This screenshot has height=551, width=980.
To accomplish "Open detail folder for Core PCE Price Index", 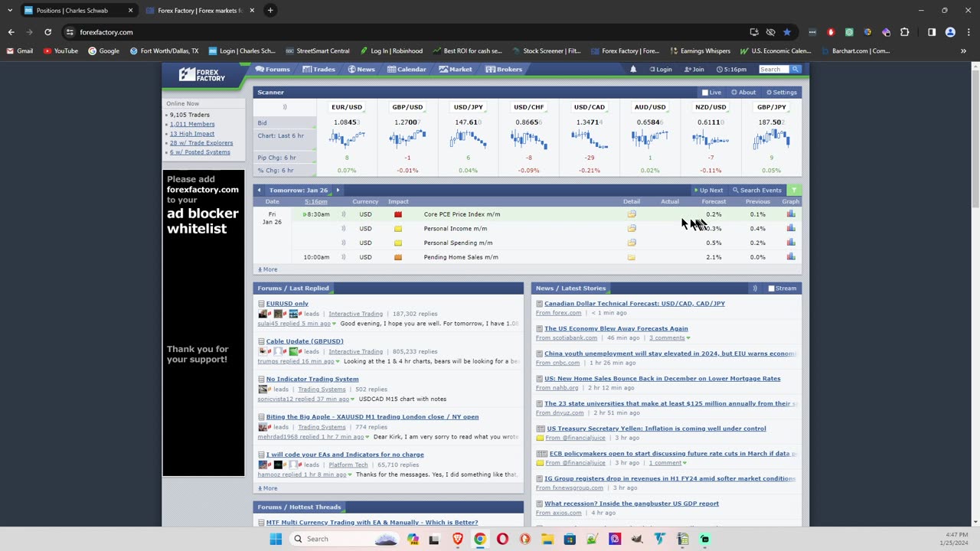I will pyautogui.click(x=632, y=214).
